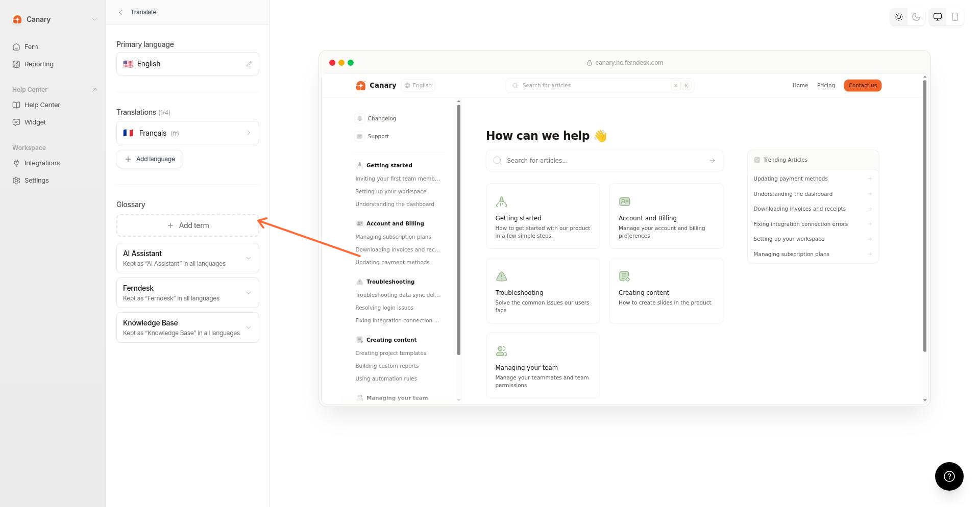
Task: Click the canary.hc.ferndesk.com address bar
Action: [x=625, y=63]
